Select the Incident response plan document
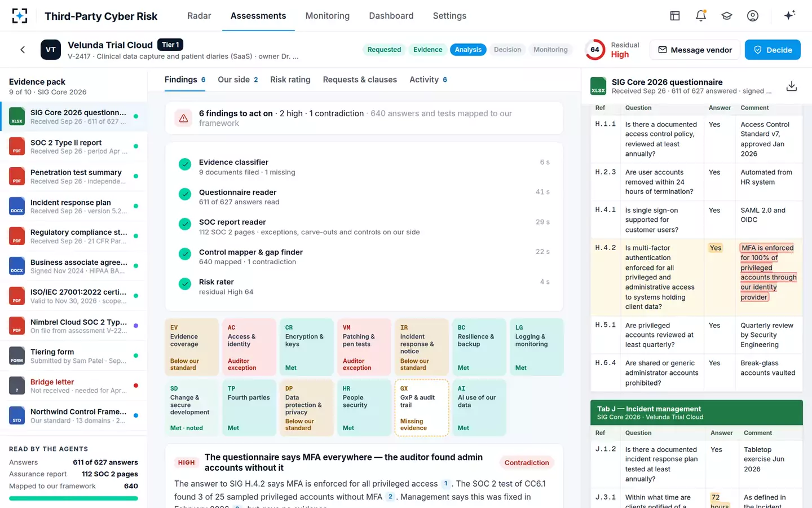The image size is (812, 508). pyautogui.click(x=73, y=206)
